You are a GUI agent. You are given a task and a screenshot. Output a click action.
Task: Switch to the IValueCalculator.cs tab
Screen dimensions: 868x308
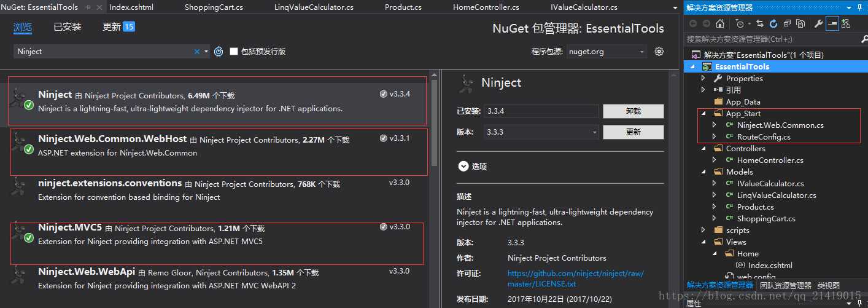584,7
